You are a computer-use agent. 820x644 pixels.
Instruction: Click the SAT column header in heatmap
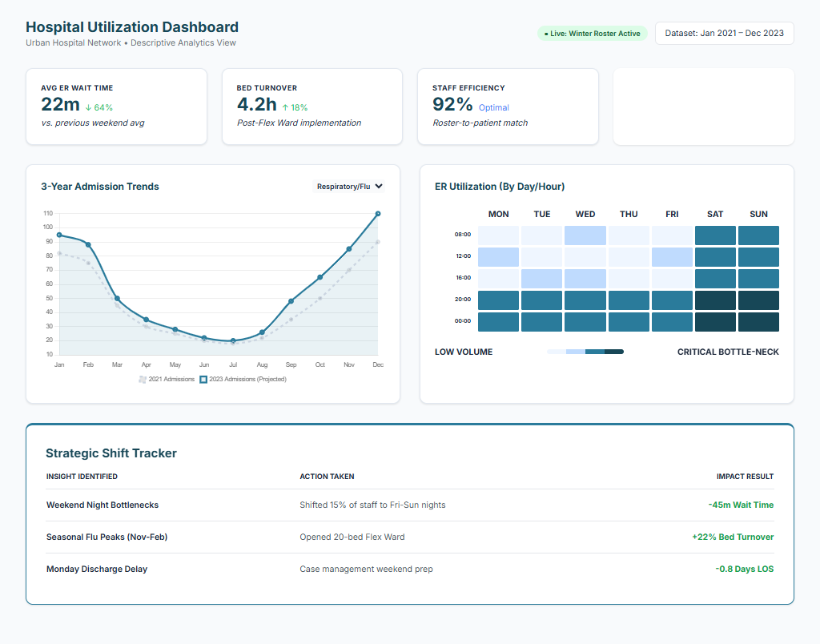click(x=715, y=214)
